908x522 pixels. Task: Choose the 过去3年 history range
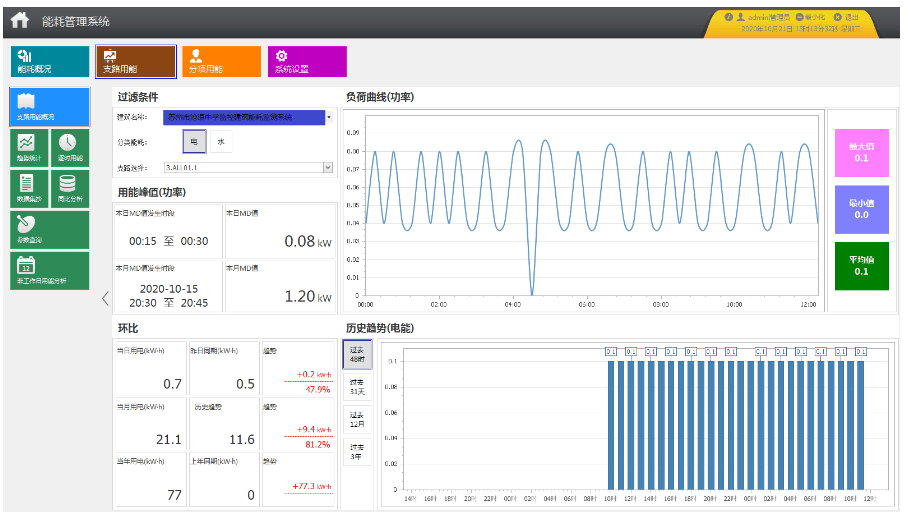[x=357, y=452]
